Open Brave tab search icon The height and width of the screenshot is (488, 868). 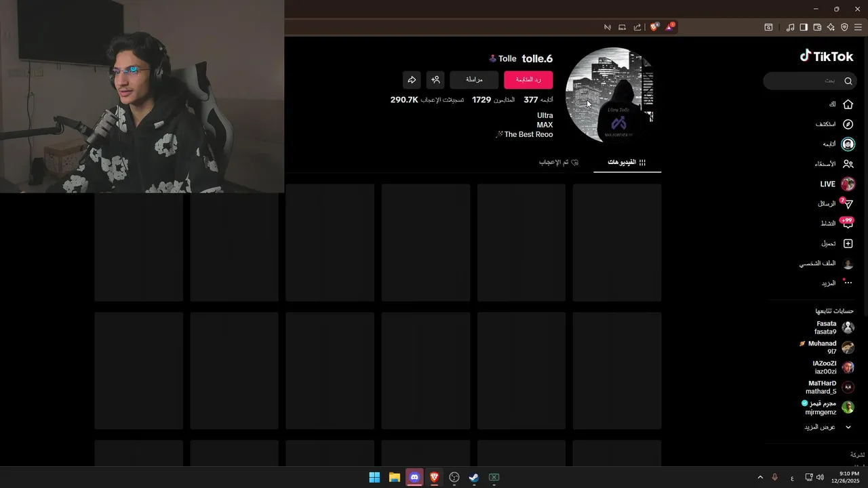click(x=768, y=27)
